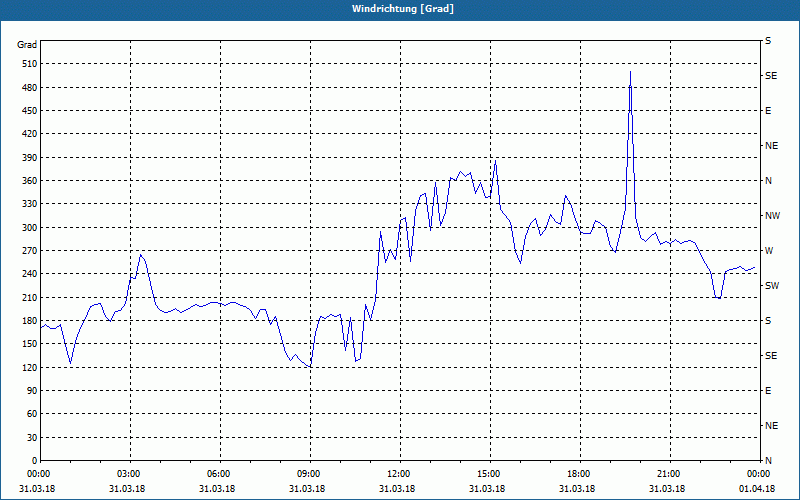The width and height of the screenshot is (800, 500).
Task: Select the Grad unit label on the y-axis
Action: [x=27, y=45]
